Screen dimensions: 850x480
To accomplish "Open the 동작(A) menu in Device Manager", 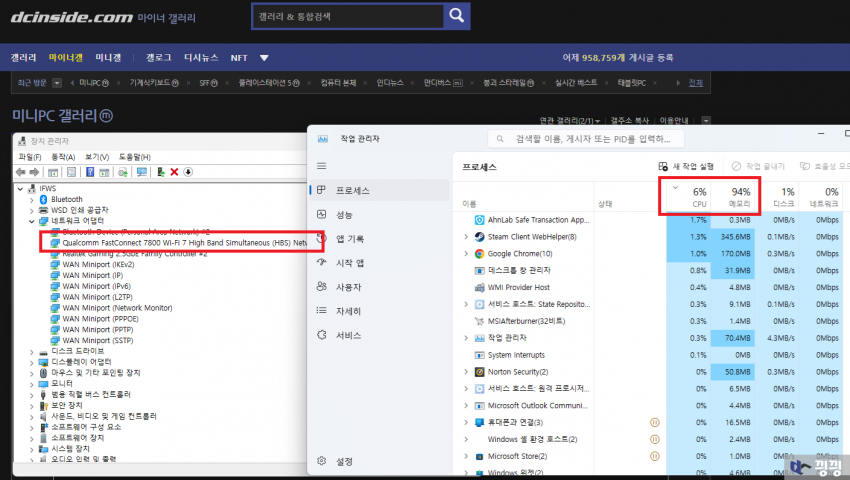I will point(63,157).
